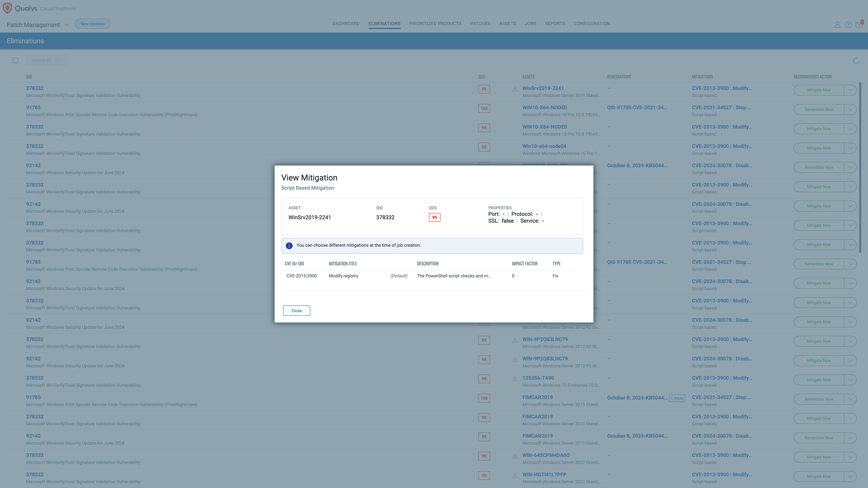Expand the Patch Management module dropdown
This screenshot has height=488, width=868.
tap(66, 25)
